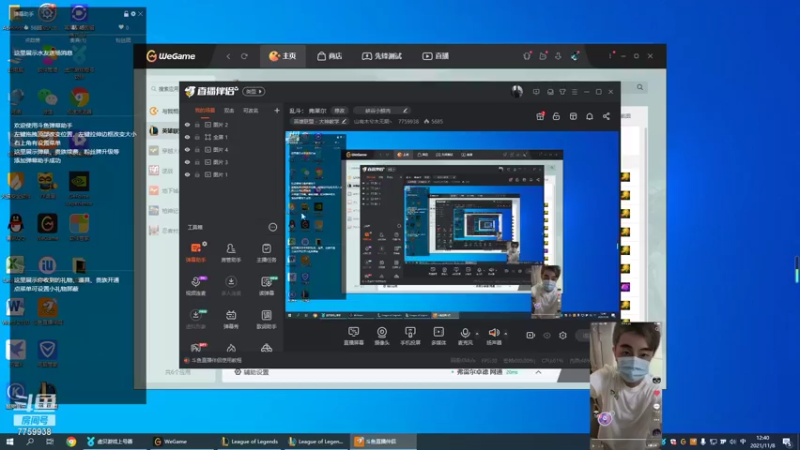800x450 pixels.
Task: Open the notification bell in Douyu companion
Action: pyautogui.click(x=589, y=116)
